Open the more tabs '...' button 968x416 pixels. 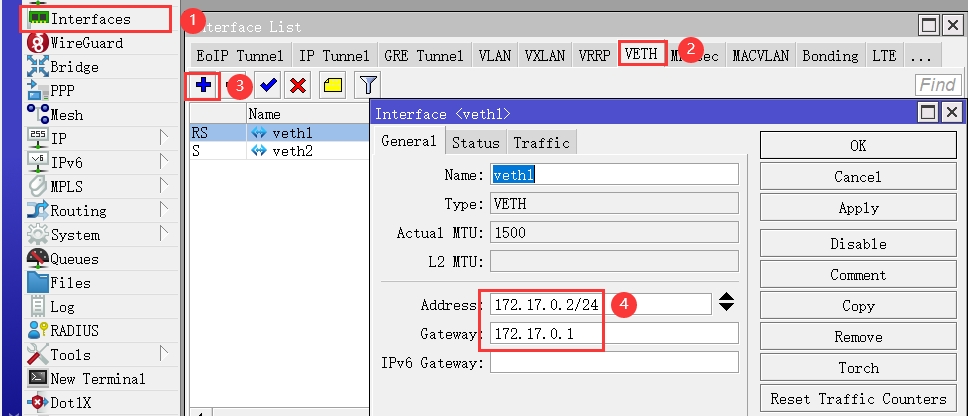click(x=922, y=55)
